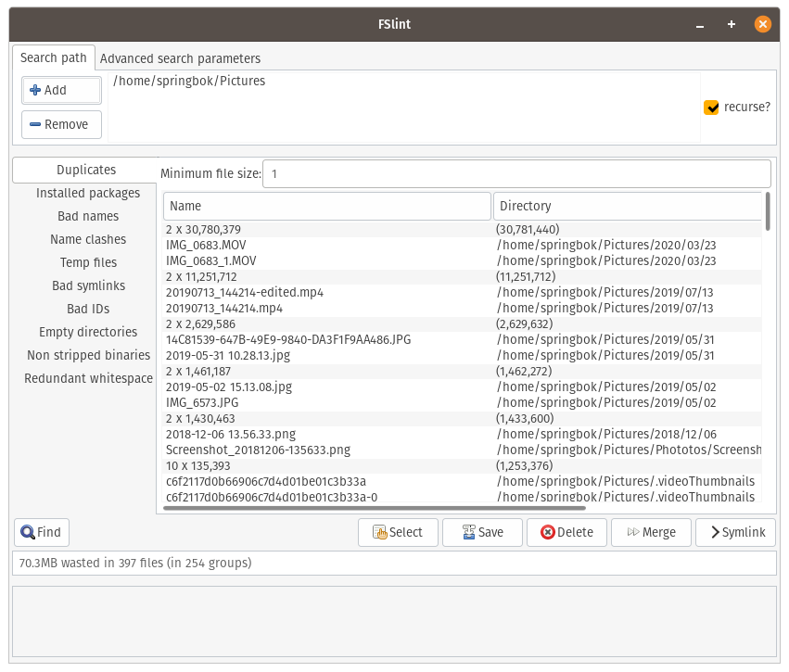Click the Merge arrows icon
The width and height of the screenshot is (789, 672).
pos(633,532)
